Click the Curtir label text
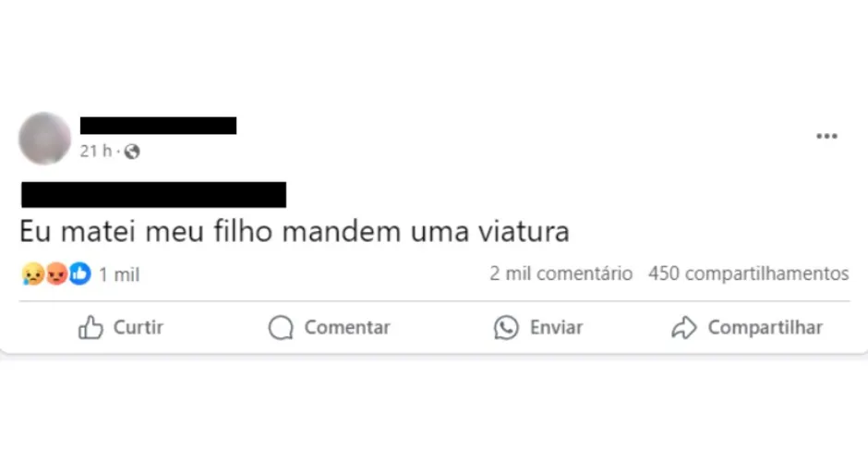This screenshot has width=868, height=462. pos(139,327)
